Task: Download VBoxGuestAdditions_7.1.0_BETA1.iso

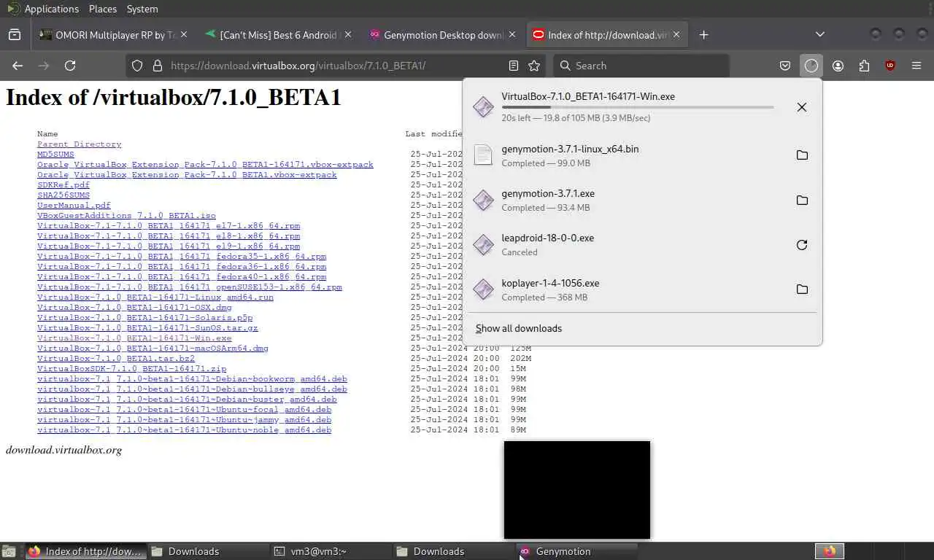Action: click(x=126, y=216)
